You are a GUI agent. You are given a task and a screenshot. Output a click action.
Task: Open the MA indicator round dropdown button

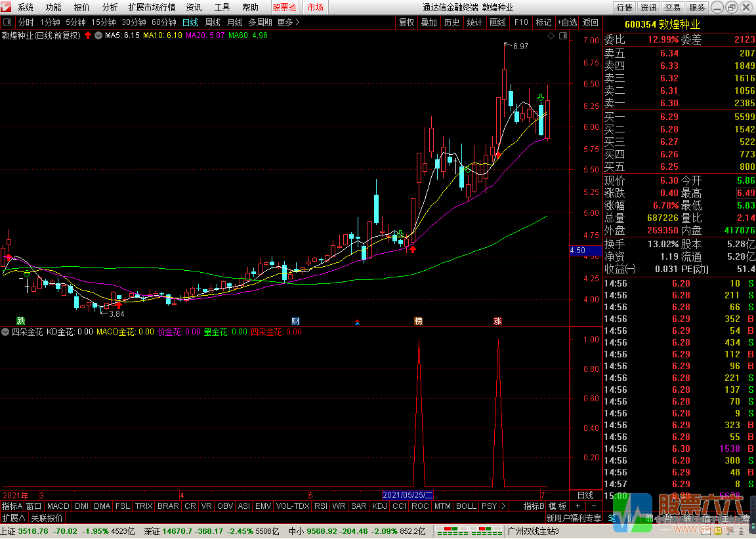[x=98, y=35]
